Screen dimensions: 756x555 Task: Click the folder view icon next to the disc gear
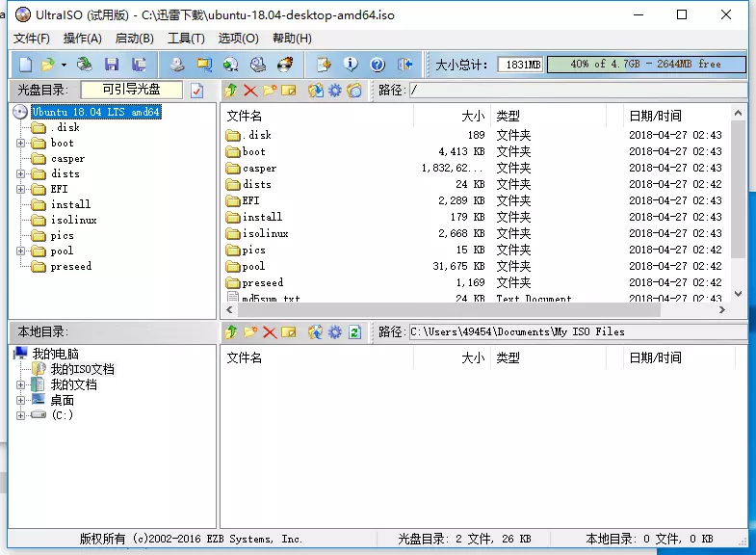[x=354, y=91]
